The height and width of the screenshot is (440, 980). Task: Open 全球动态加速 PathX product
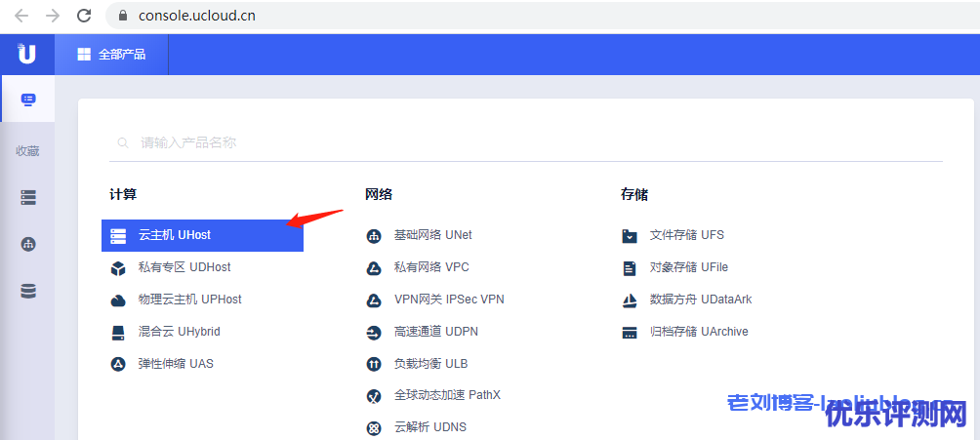click(x=447, y=395)
